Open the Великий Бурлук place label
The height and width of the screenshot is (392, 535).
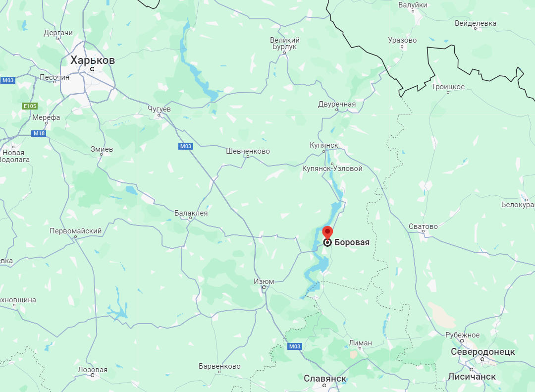284,44
